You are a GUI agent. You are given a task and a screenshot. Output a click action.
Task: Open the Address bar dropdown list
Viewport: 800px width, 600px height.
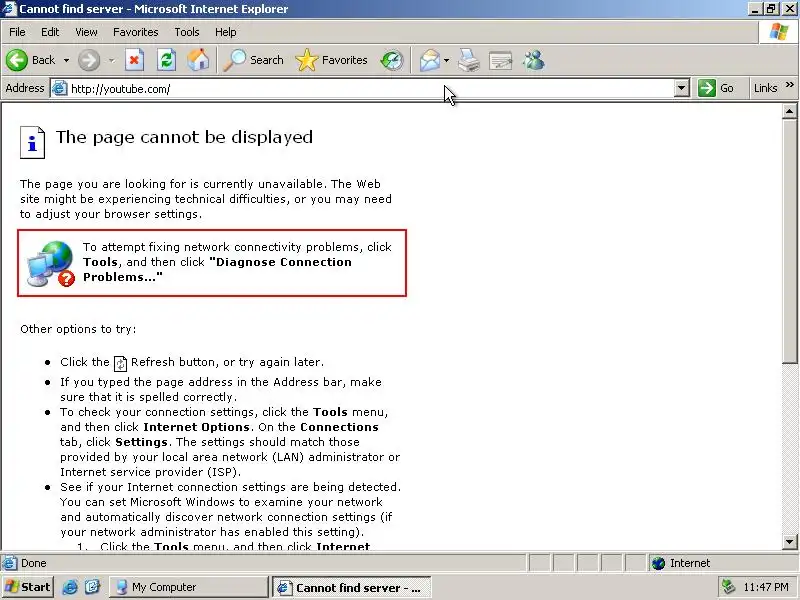coord(682,88)
